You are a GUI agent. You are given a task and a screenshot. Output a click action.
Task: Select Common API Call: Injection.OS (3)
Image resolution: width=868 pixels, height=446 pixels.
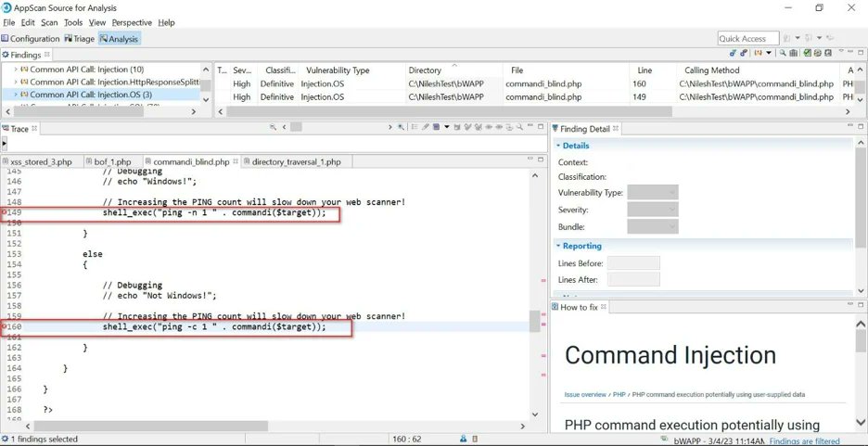(91, 95)
